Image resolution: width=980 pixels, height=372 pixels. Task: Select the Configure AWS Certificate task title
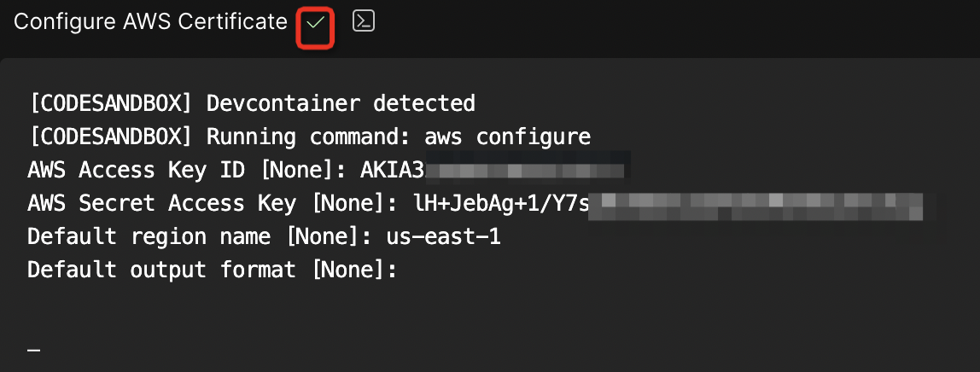coord(150,22)
